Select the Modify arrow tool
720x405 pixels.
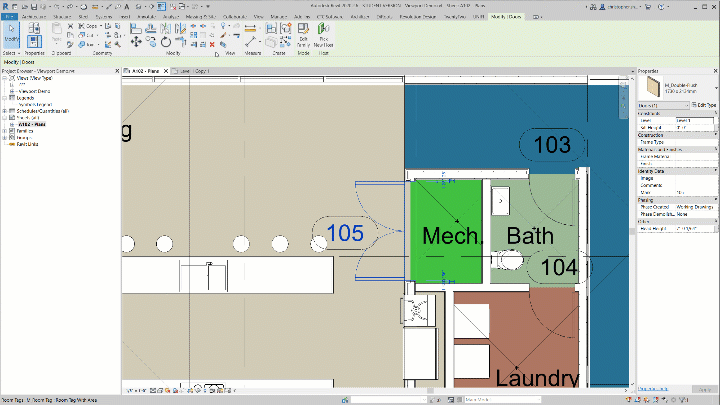coord(11,34)
